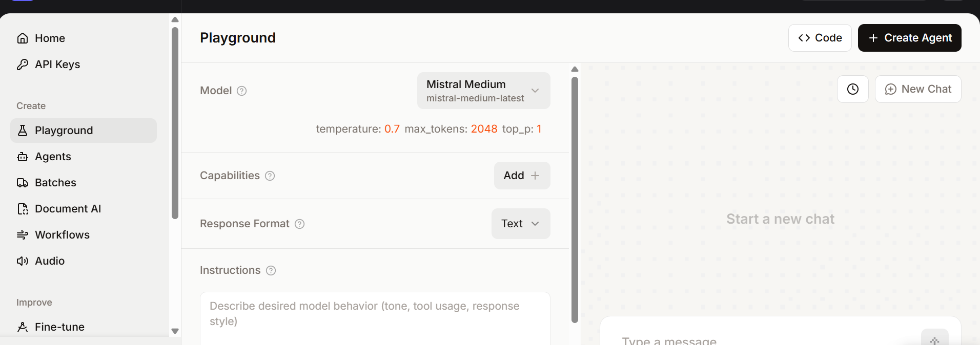Open the Batches section label

pyautogui.click(x=55, y=183)
